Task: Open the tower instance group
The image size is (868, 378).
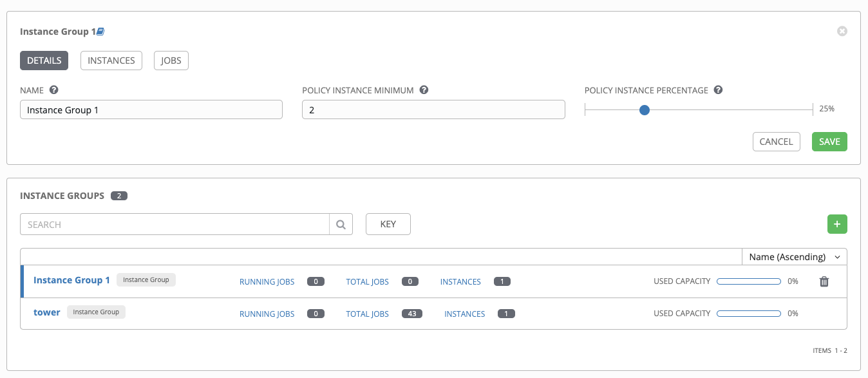Action: (46, 312)
